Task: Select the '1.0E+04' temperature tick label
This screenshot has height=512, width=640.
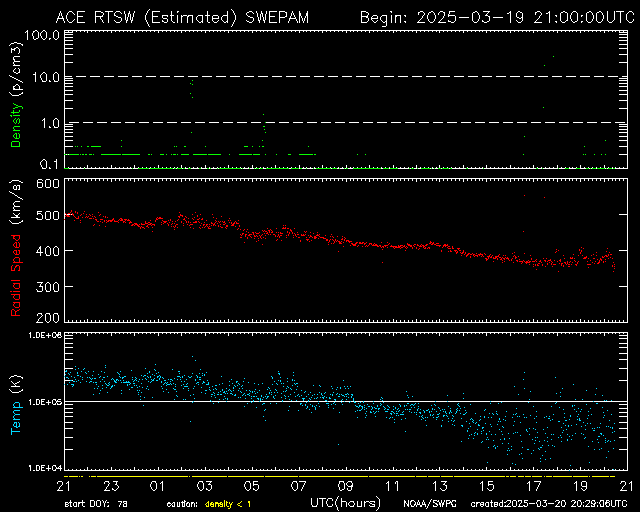Action: [x=45, y=467]
